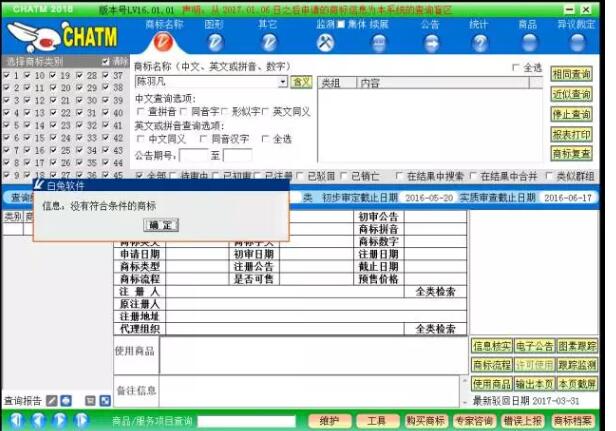Click the pencil edit icon beside 查询报告
The image size is (616, 431).
tap(51, 400)
